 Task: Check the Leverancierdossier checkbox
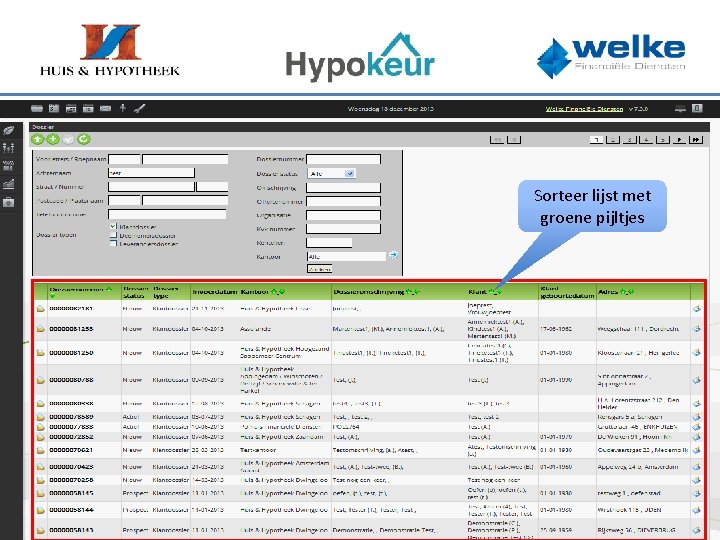point(113,243)
